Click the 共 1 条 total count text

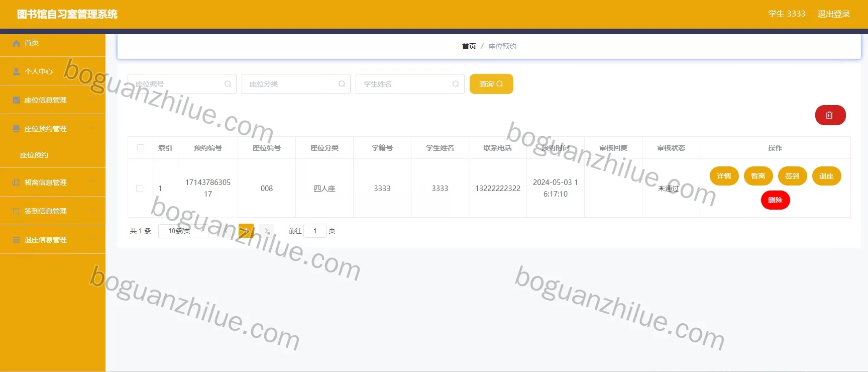[x=141, y=231]
